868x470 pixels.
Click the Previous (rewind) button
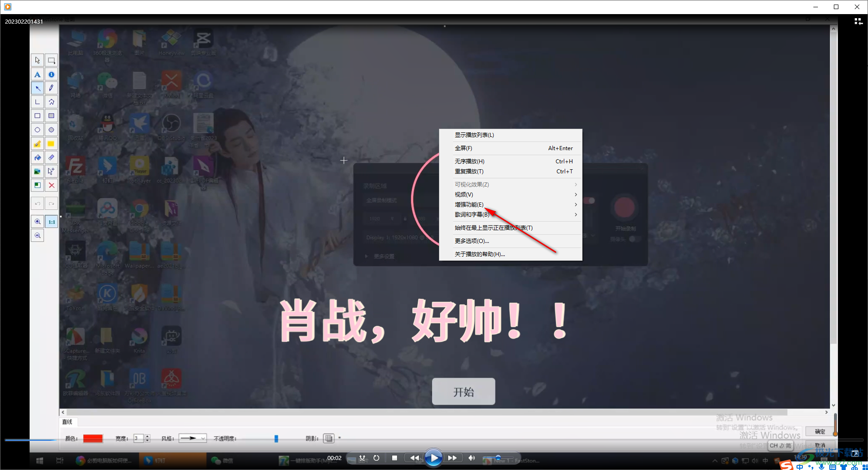(414, 458)
